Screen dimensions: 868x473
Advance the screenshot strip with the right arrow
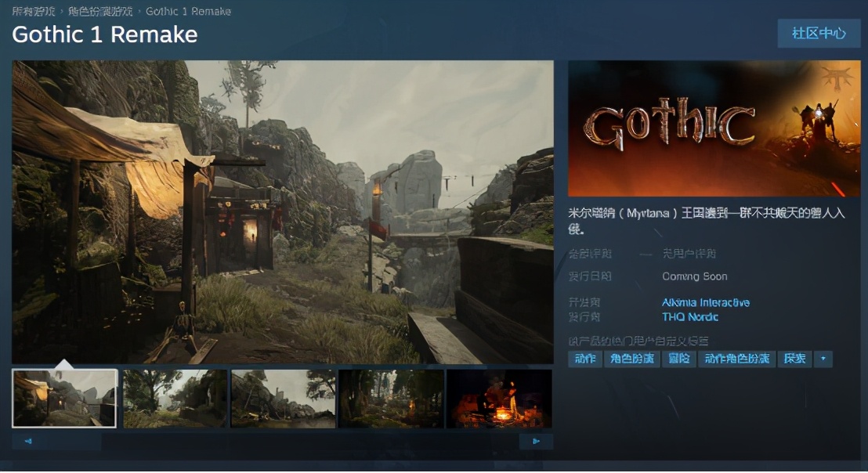(536, 441)
